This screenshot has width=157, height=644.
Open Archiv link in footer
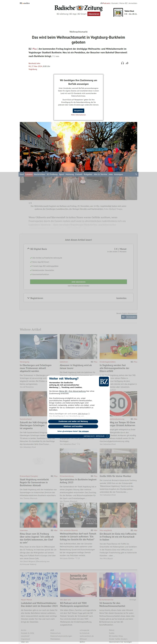point(24,630)
